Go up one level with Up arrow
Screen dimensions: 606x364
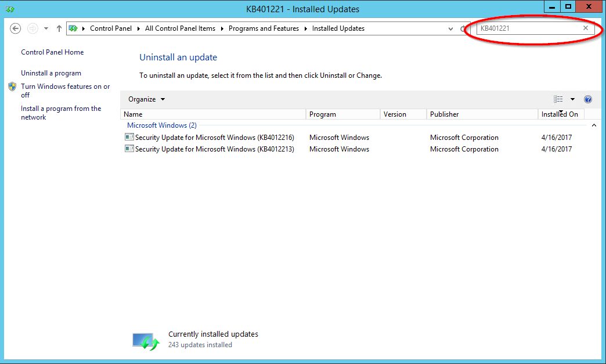[x=59, y=28]
